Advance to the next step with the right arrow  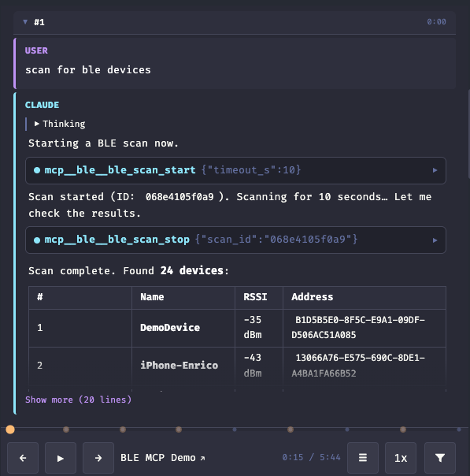(x=98, y=458)
